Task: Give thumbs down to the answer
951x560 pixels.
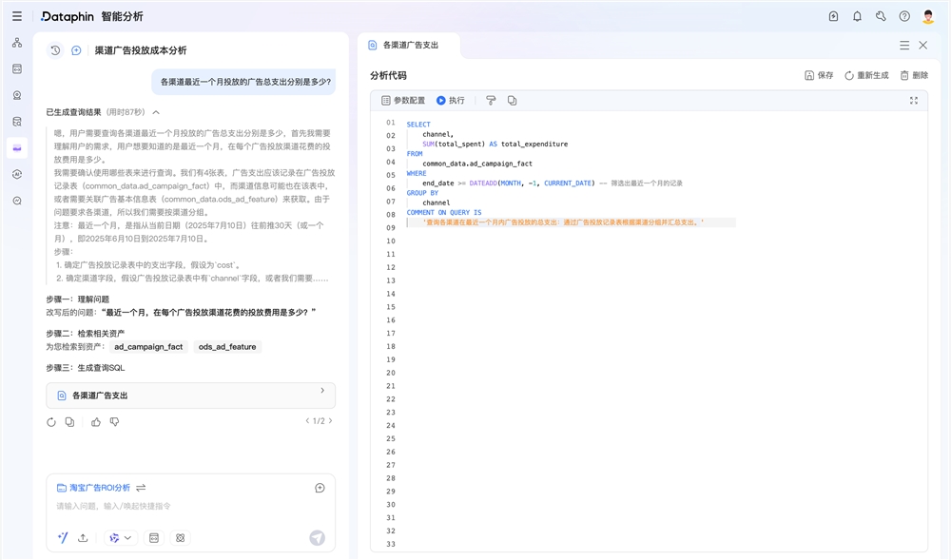Action: (x=115, y=422)
